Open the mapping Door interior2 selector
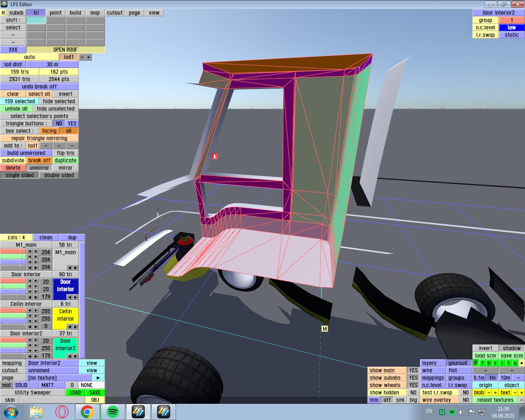This screenshot has height=420, width=525. click(52, 363)
